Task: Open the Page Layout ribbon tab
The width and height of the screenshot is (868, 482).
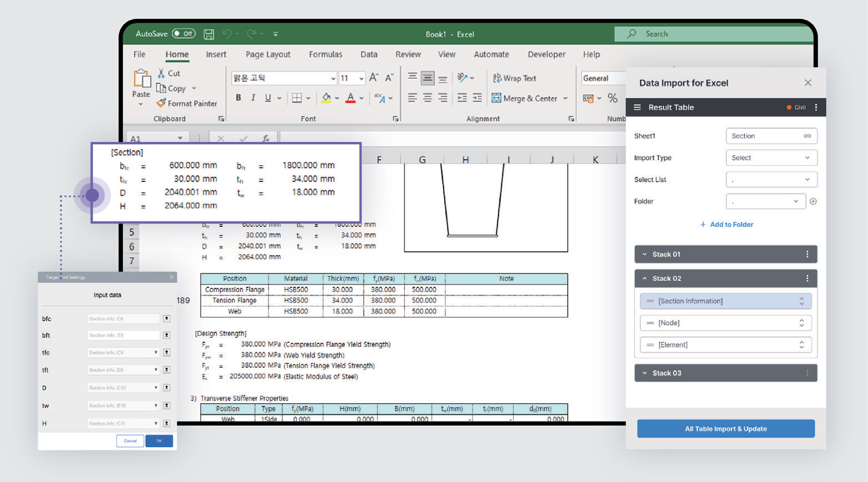Action: tap(268, 54)
